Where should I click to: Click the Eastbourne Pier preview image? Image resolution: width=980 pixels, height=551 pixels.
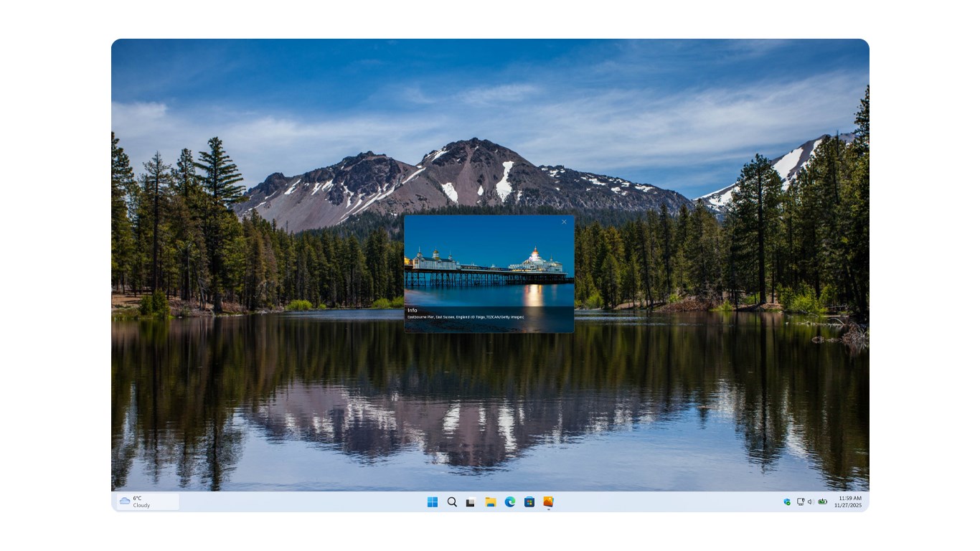489,265
